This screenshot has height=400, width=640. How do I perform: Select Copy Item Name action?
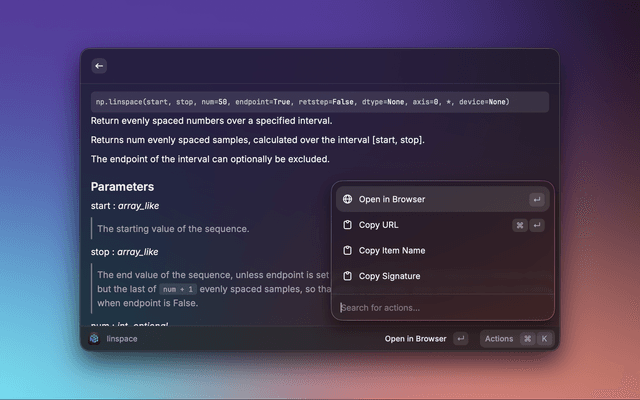(392, 251)
